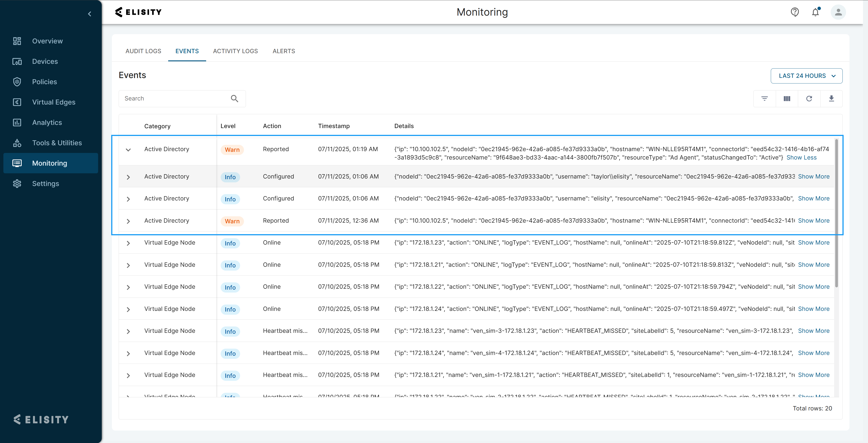
Task: Sort by the Level column header
Action: click(228, 126)
